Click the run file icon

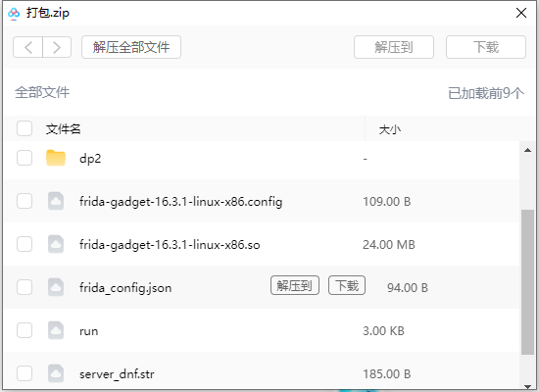point(56,330)
